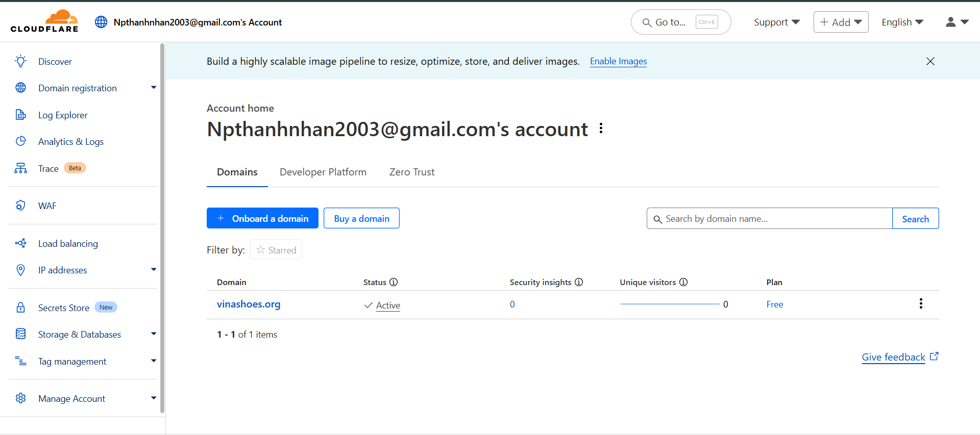Image resolution: width=980 pixels, height=435 pixels.
Task: Click the Manage Account gear icon
Action: (x=21, y=398)
